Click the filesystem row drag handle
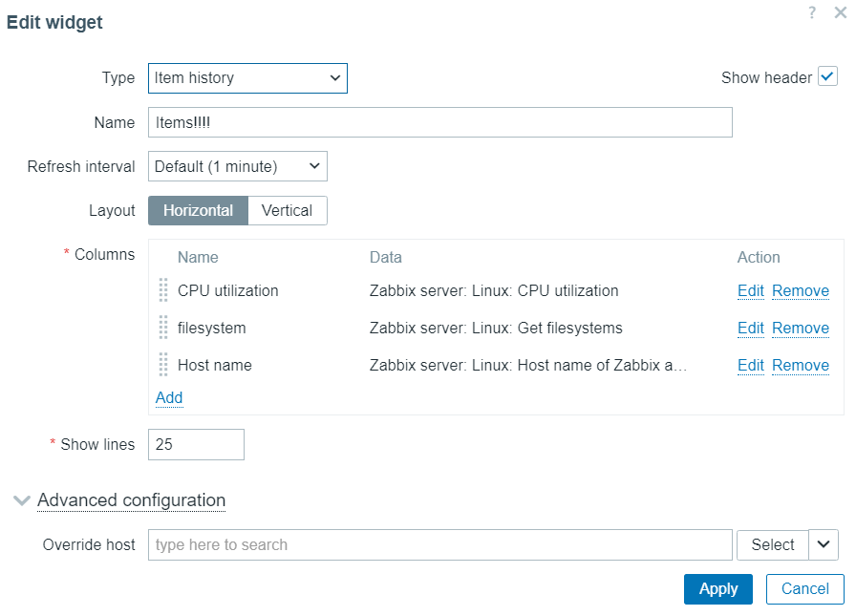Screen dimensions: 856x616 [x=163, y=328]
